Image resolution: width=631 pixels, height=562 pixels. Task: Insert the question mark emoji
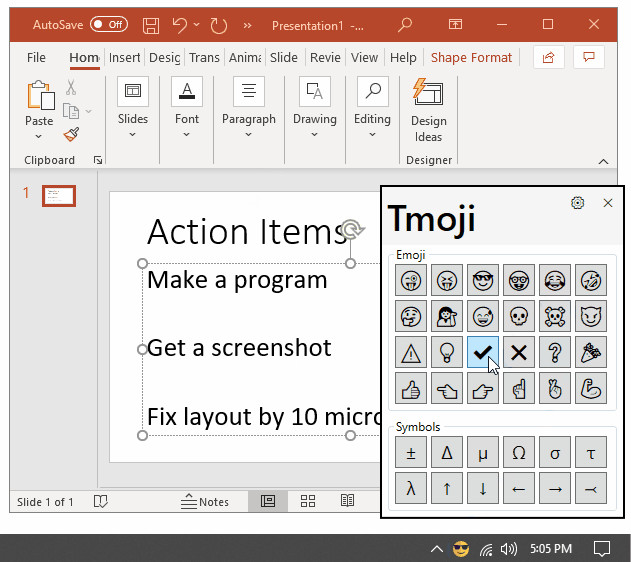click(x=555, y=352)
